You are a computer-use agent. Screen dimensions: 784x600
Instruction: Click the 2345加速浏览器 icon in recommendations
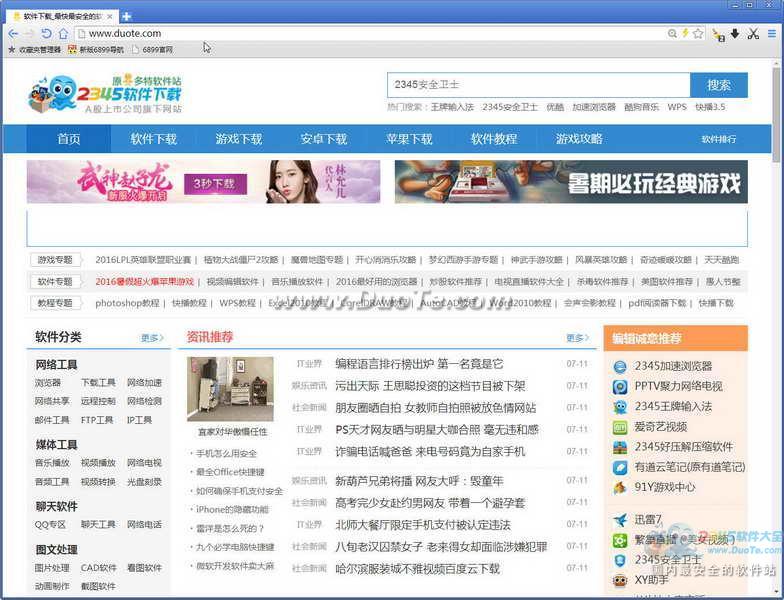point(620,366)
